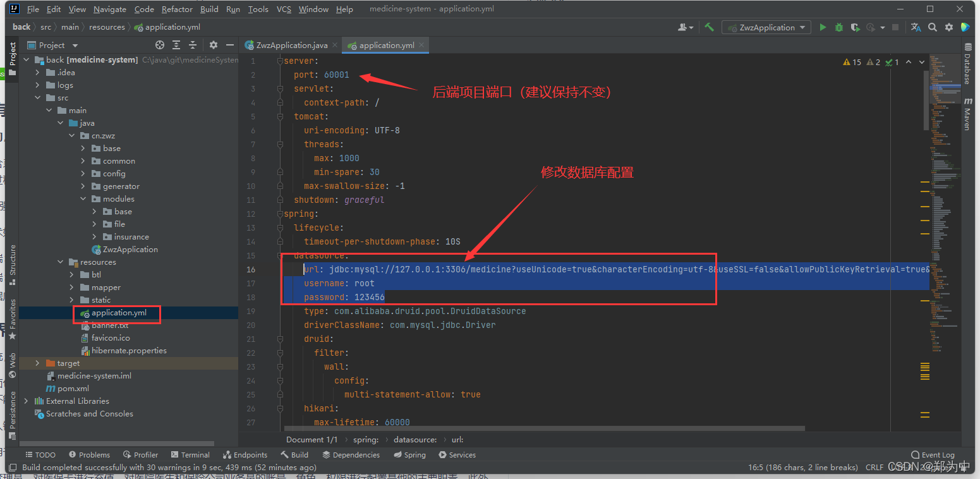Open the Persistence tool window
This screenshot has height=479, width=980.
click(x=12, y=416)
